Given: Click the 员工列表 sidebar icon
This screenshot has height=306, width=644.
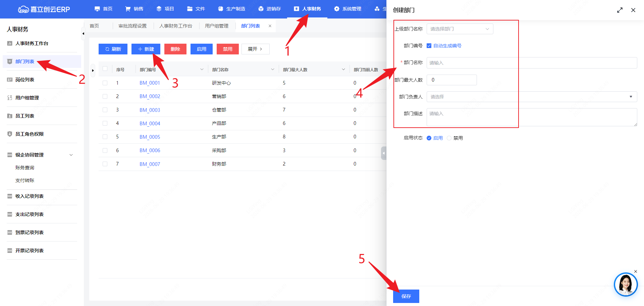Looking at the screenshot, I should tap(10, 116).
